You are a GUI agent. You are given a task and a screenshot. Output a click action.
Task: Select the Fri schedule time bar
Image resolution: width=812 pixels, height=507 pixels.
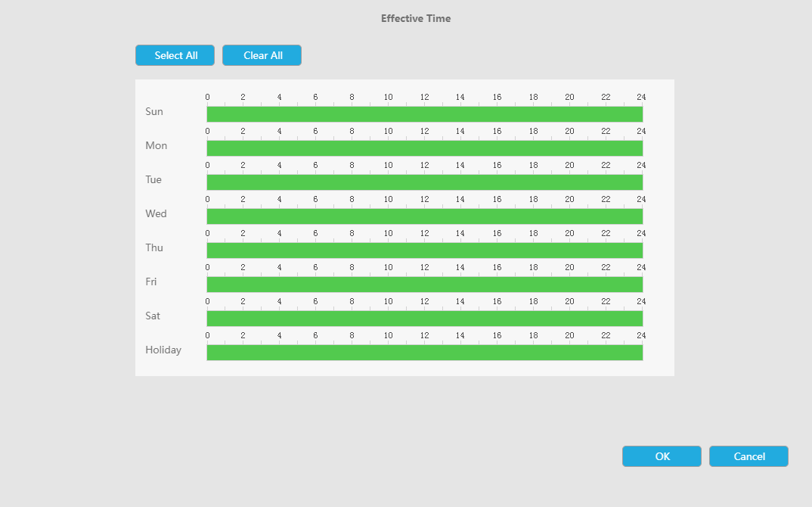(425, 285)
